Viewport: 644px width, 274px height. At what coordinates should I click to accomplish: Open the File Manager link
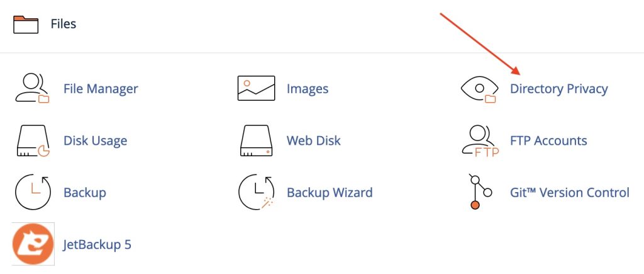[101, 89]
